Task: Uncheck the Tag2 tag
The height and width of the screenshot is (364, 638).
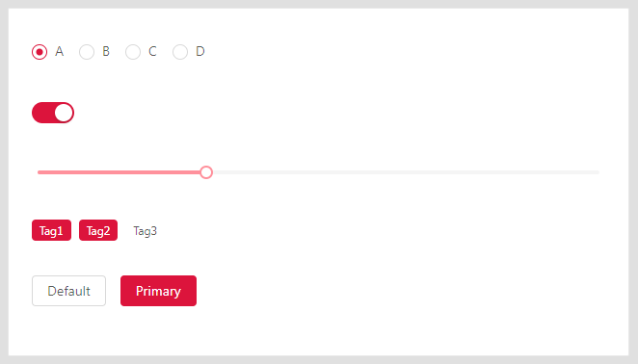Action: click(98, 230)
